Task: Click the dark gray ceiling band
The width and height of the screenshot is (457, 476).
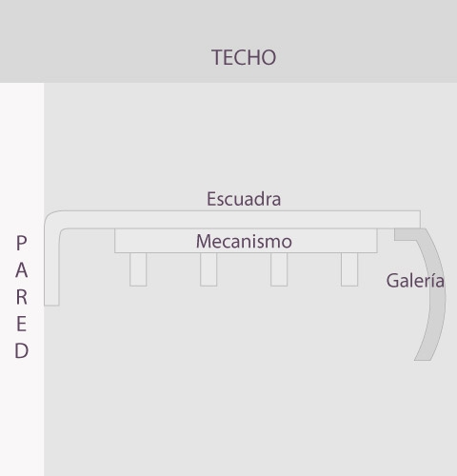Action: [228, 41]
